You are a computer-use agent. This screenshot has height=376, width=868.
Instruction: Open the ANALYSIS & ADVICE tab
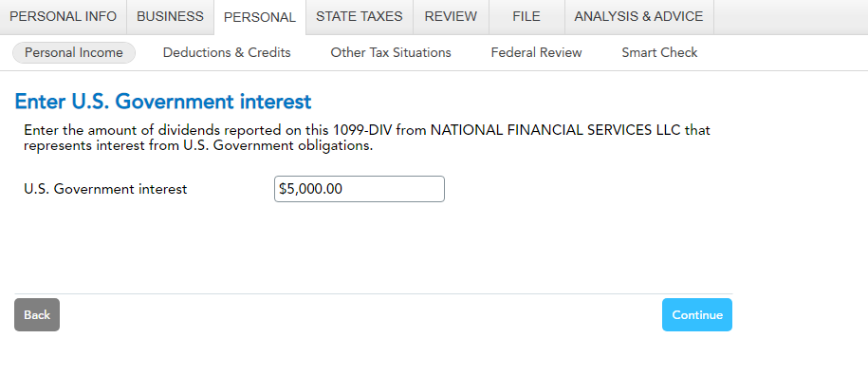638,16
